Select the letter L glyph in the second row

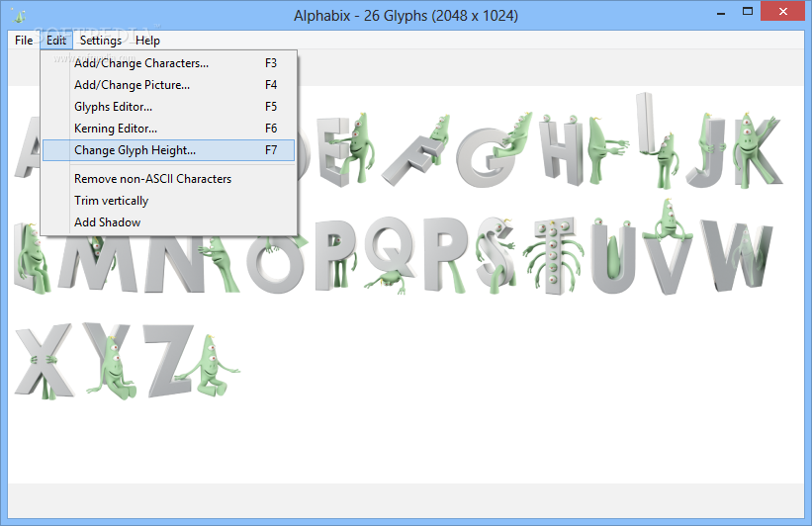[32, 258]
